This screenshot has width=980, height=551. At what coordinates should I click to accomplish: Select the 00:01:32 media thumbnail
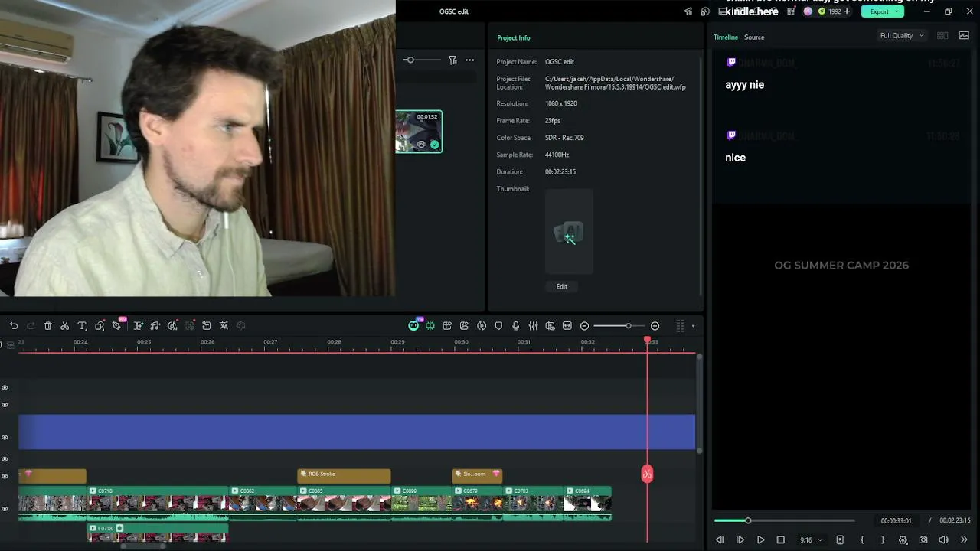(419, 132)
